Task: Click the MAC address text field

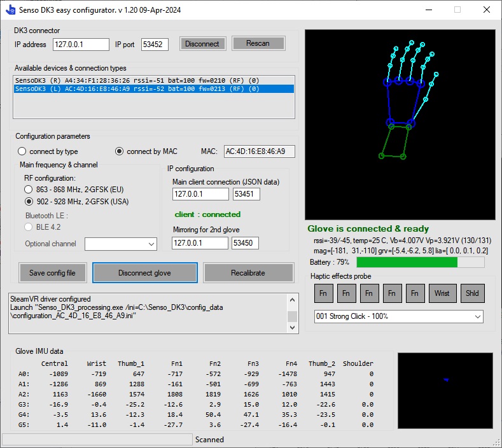Action: 259,151
